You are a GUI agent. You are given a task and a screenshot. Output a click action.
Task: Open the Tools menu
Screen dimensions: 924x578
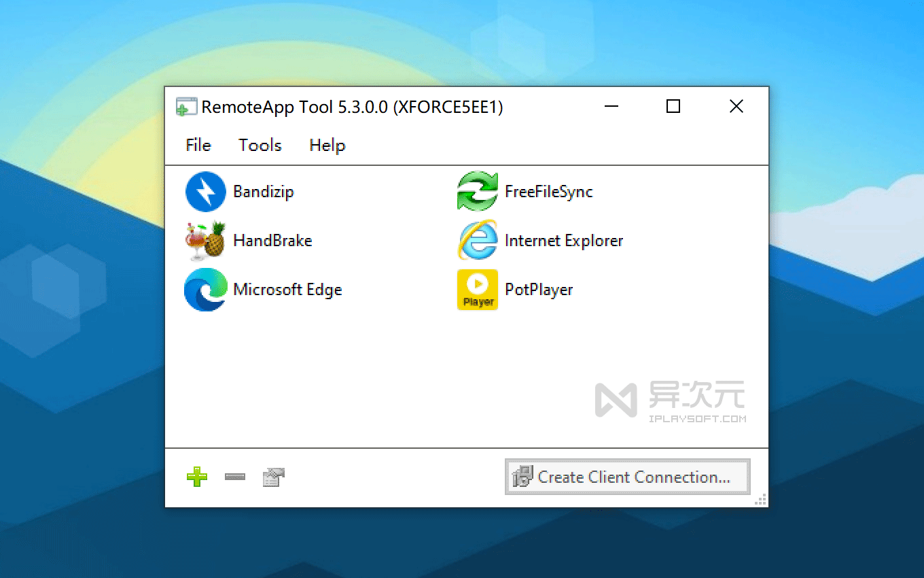(x=260, y=145)
